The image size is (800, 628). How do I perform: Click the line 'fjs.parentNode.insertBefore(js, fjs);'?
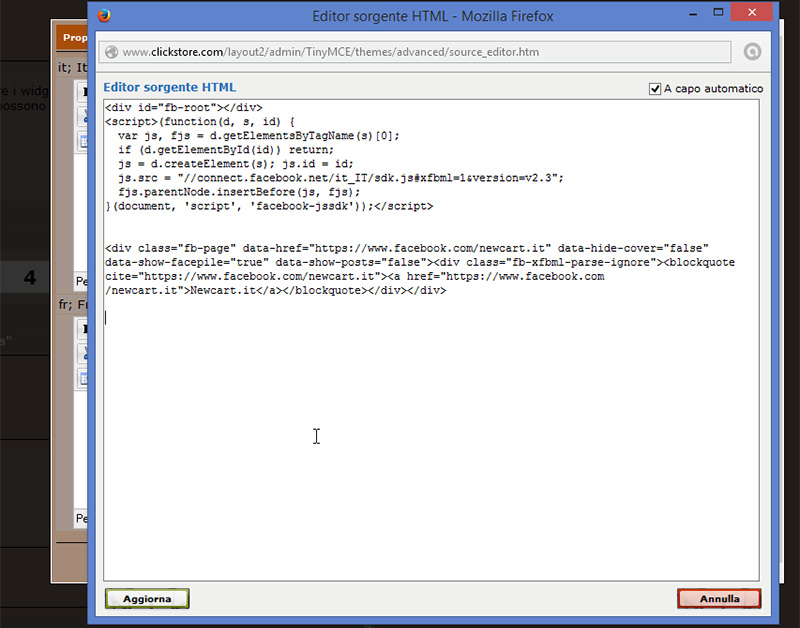[239, 192]
